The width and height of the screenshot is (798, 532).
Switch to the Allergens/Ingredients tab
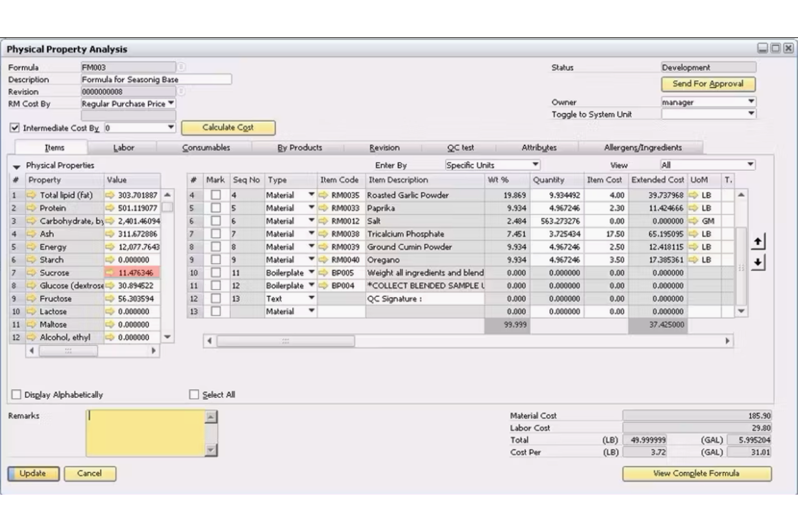click(643, 147)
